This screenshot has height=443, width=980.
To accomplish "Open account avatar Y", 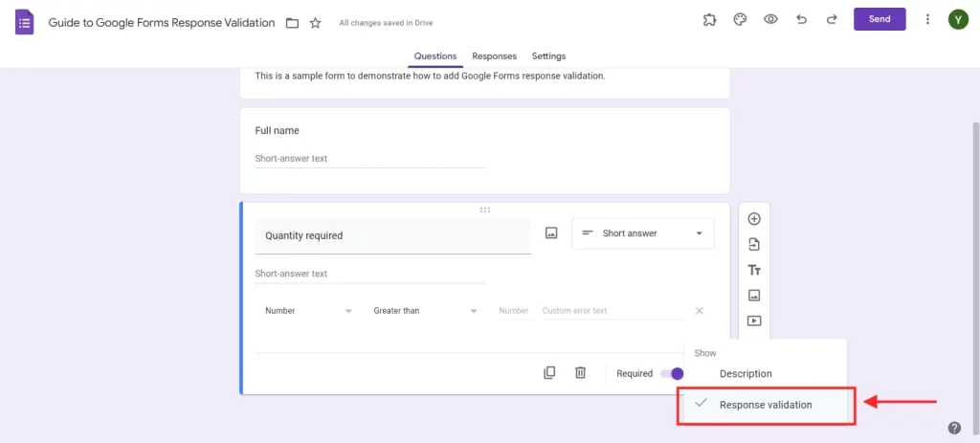I will pyautogui.click(x=958, y=19).
